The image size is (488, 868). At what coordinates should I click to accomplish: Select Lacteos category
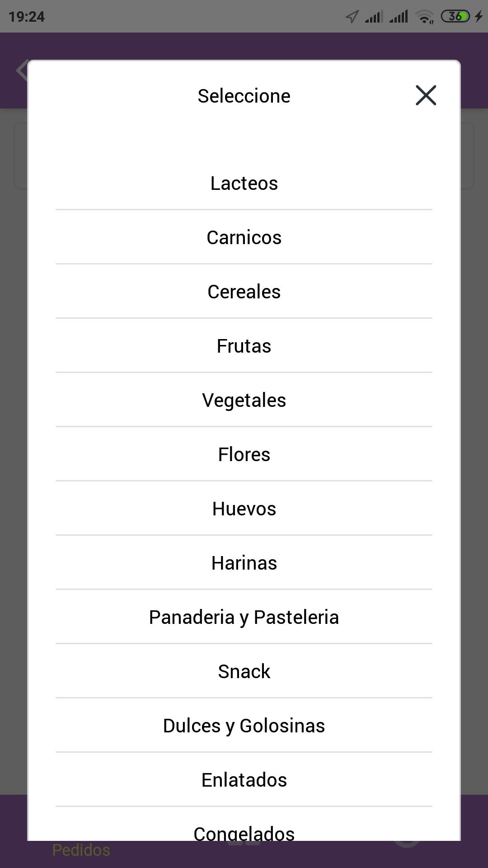click(244, 183)
